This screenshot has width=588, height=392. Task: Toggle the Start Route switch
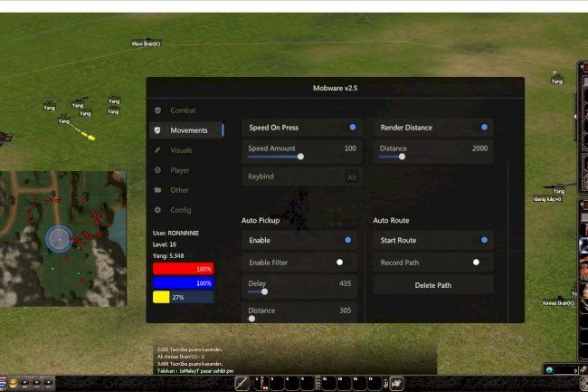tap(484, 240)
